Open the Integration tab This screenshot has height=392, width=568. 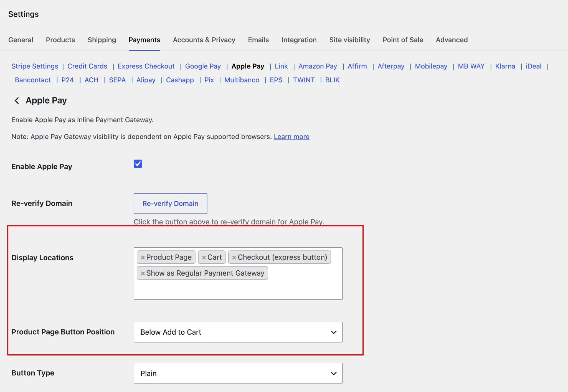point(299,40)
